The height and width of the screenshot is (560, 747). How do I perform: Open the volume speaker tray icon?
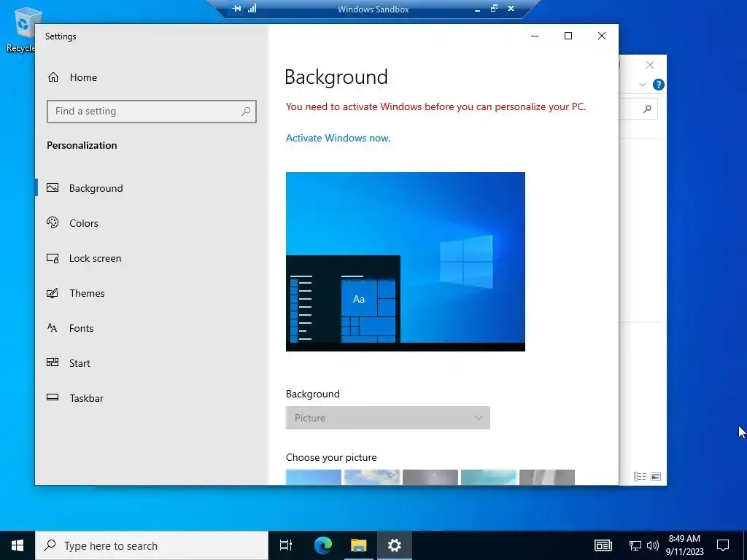653,545
